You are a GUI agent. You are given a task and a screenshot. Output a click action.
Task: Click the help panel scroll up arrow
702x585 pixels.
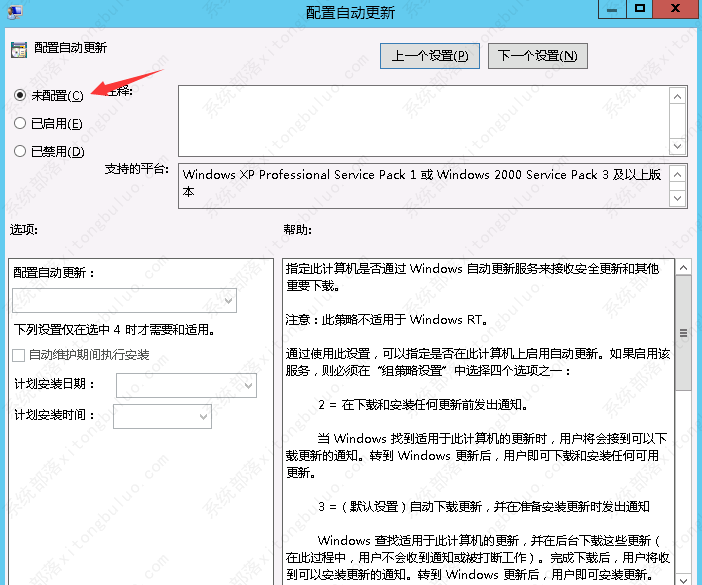click(683, 269)
